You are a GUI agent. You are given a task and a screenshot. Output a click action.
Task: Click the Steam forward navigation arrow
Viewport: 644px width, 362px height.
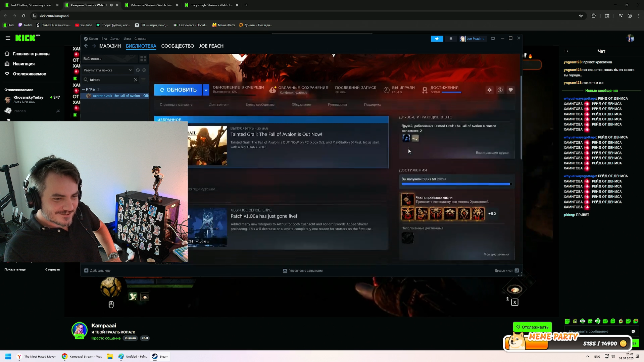pyautogui.click(x=94, y=46)
